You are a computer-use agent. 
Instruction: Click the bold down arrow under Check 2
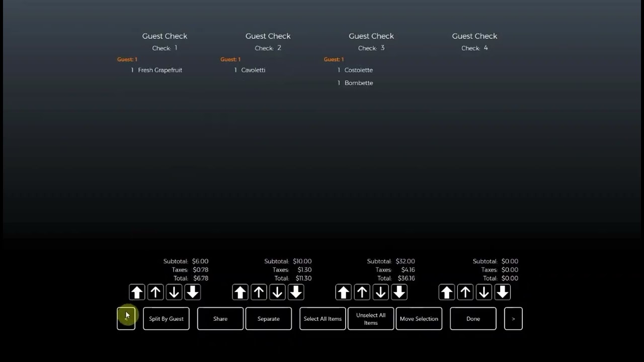pos(296,292)
